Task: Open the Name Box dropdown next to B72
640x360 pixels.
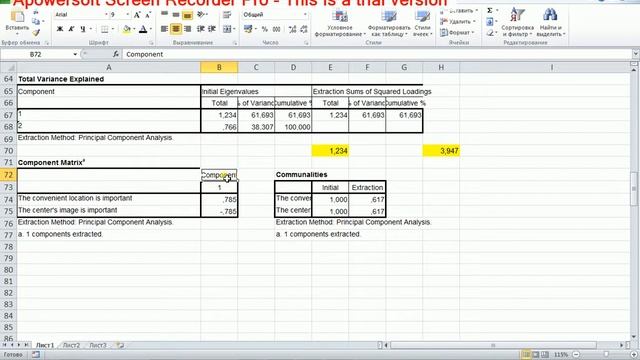Action: click(75, 54)
